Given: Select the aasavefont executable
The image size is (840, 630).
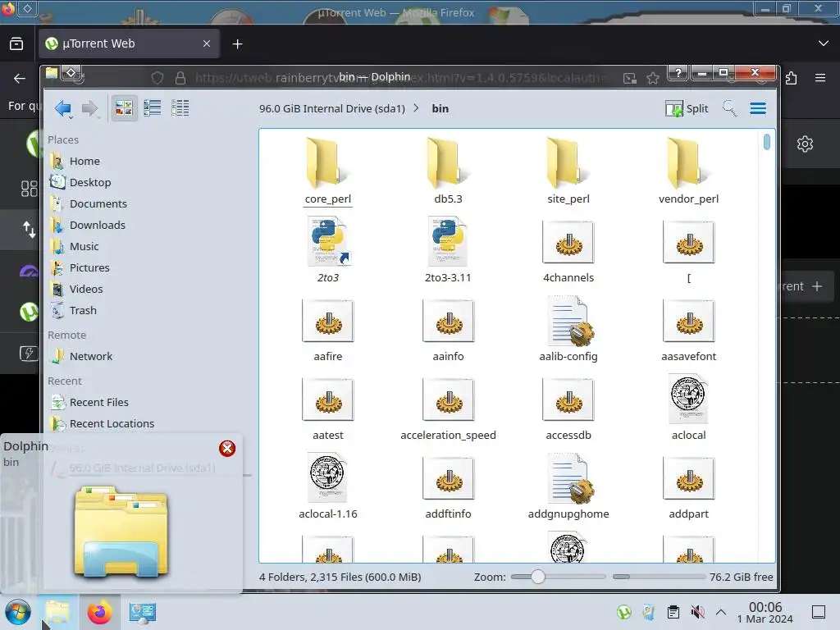Looking at the screenshot, I should tap(688, 328).
